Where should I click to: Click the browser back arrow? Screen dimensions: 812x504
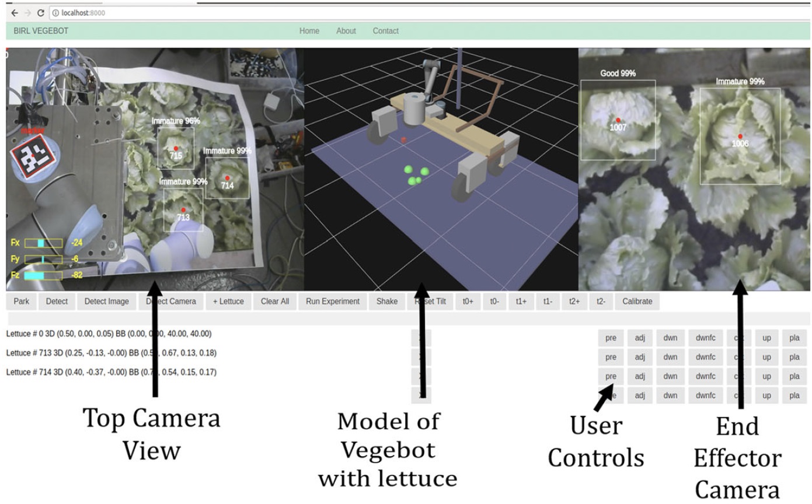15,12
